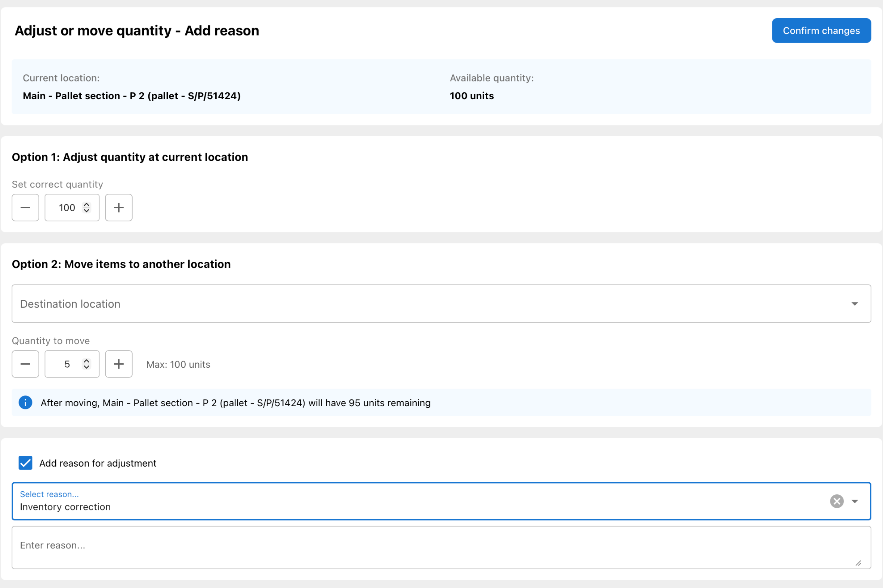Click the plus button under Set correct quantity
The image size is (883, 588).
tap(118, 207)
